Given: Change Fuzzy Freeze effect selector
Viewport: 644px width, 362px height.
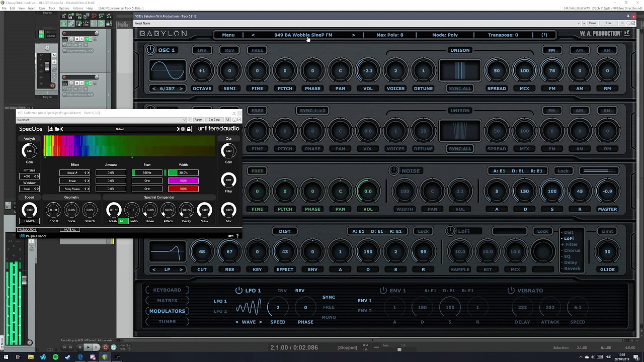Looking at the screenshot, I should pyautogui.click(x=74, y=189).
